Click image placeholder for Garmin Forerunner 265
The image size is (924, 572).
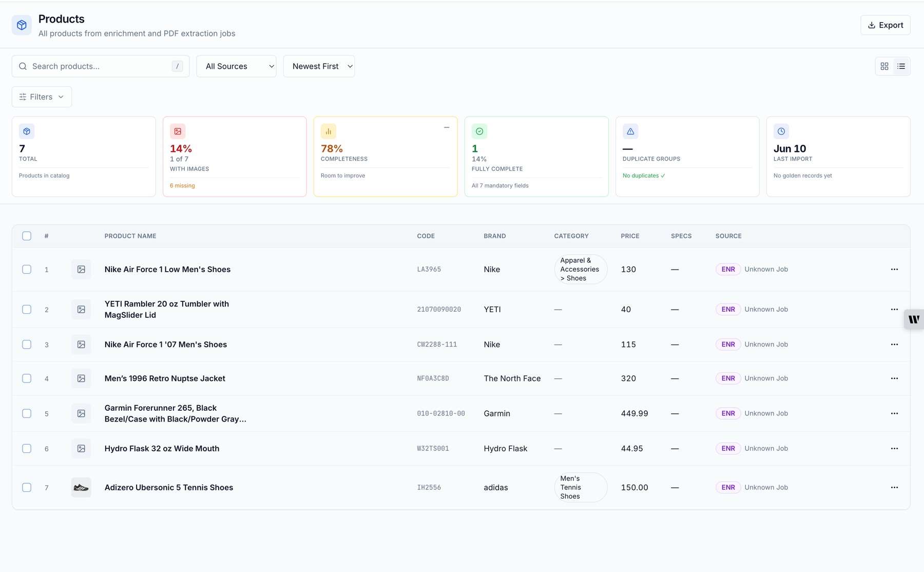pyautogui.click(x=81, y=413)
